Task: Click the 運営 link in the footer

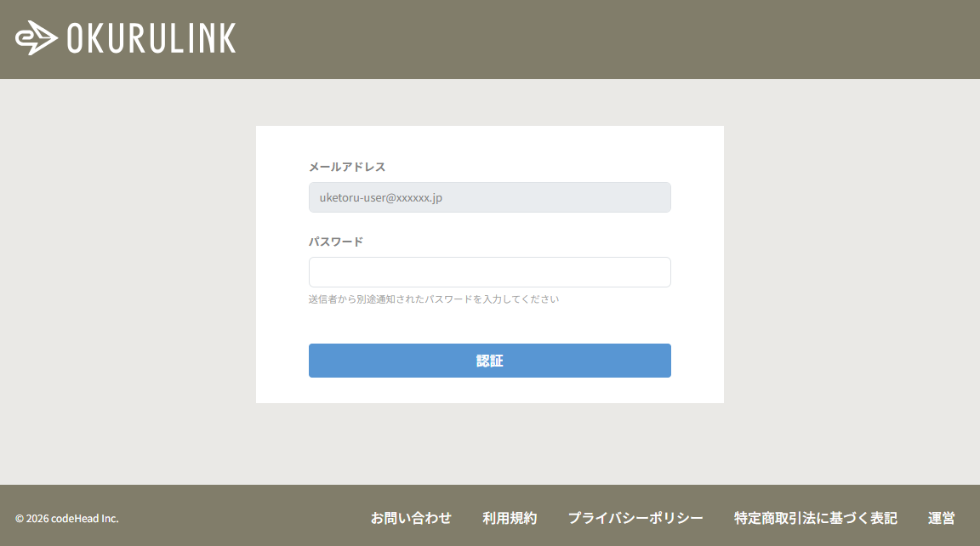Action: pos(941,518)
